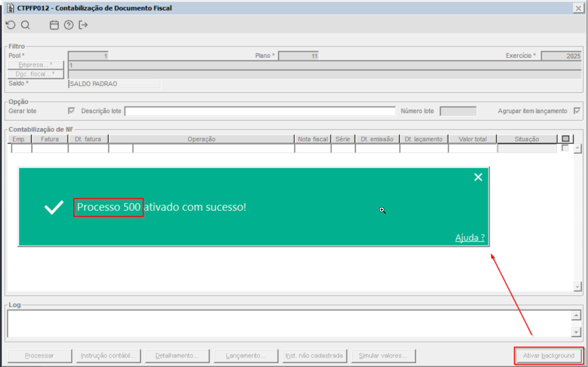Click 'Processo 500 ativado com sucesso!' message
This screenshot has height=367, width=588.
click(162, 207)
